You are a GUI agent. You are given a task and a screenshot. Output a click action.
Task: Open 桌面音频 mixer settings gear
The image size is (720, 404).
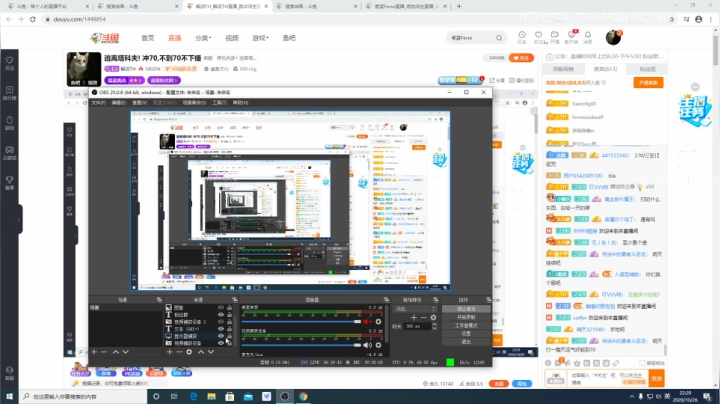tap(378, 321)
